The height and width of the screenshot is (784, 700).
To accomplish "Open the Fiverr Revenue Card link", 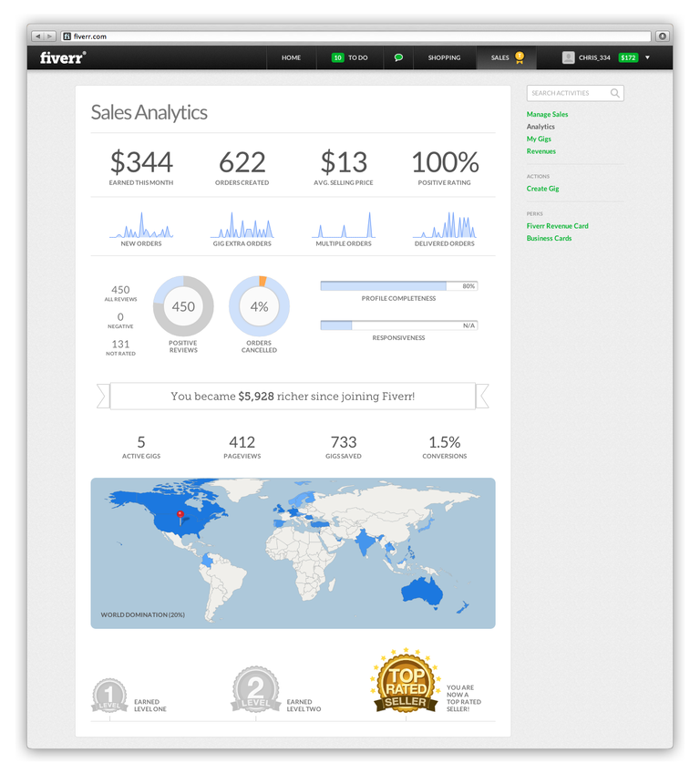I will tap(558, 226).
